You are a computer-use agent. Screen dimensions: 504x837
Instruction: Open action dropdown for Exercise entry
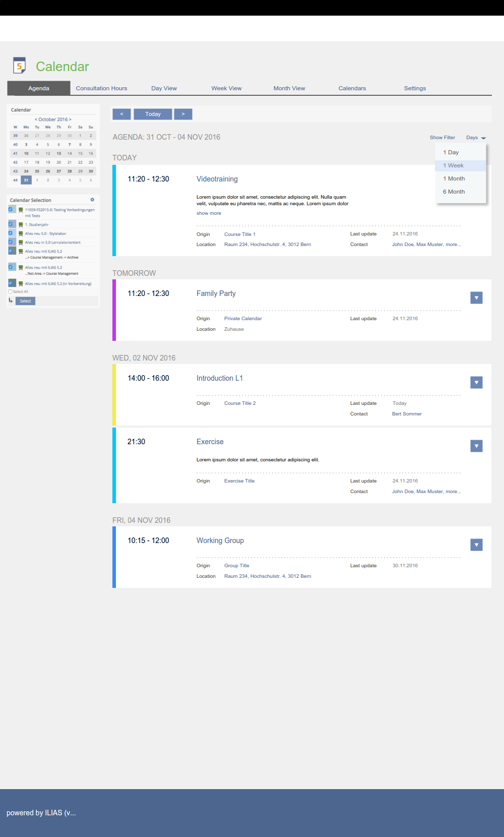pyautogui.click(x=476, y=446)
